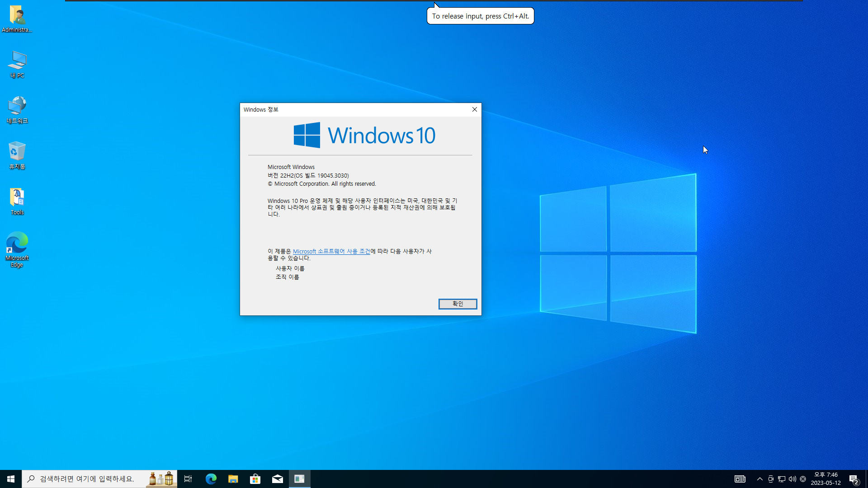Open the Administrator folder desktop icon
This screenshot has height=488, width=868.
[x=17, y=19]
